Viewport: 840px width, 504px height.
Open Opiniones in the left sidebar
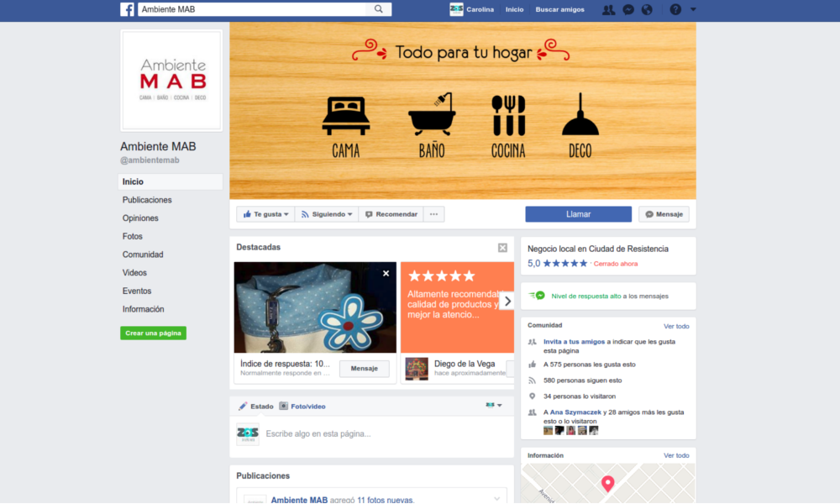(140, 218)
